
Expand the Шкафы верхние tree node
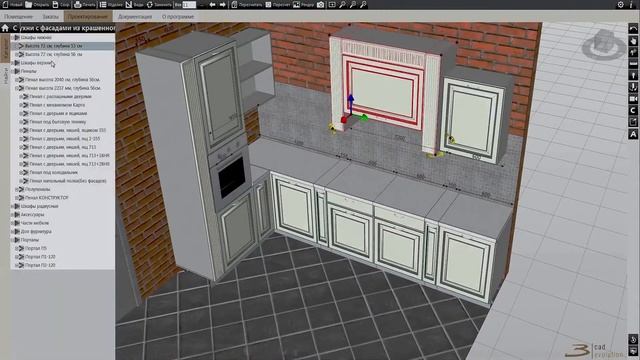point(12,63)
